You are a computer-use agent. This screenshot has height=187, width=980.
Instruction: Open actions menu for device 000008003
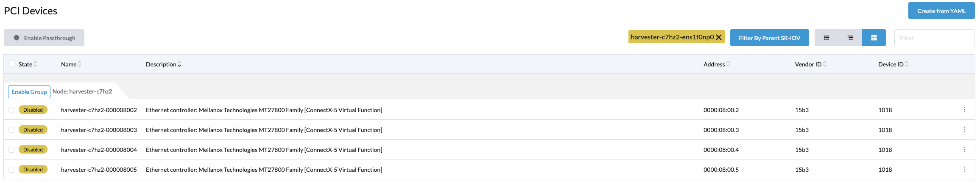click(964, 129)
